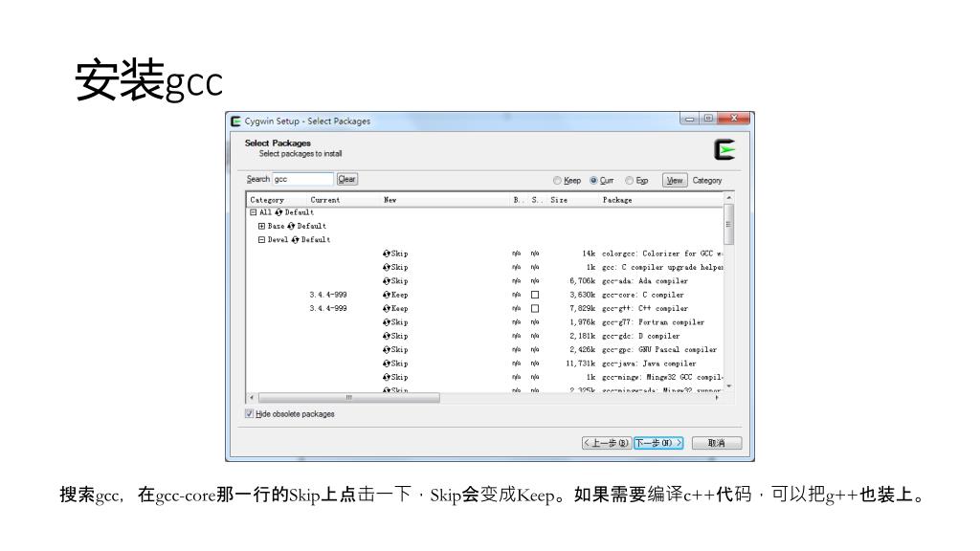Click the Skip cycle icon for gcc-gdc

pos(387,336)
